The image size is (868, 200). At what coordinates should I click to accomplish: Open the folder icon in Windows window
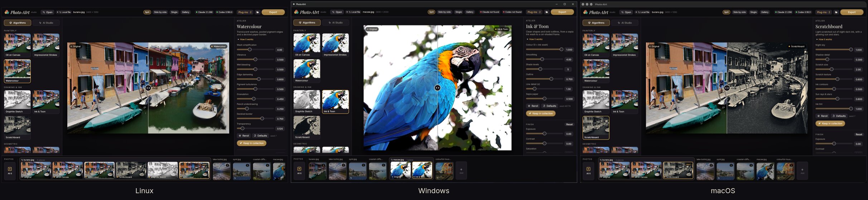pos(547,12)
